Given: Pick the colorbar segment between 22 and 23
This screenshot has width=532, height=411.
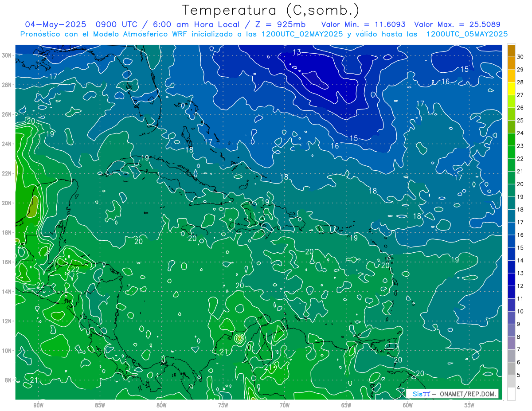Looking at the screenshot, I should [x=511, y=152].
